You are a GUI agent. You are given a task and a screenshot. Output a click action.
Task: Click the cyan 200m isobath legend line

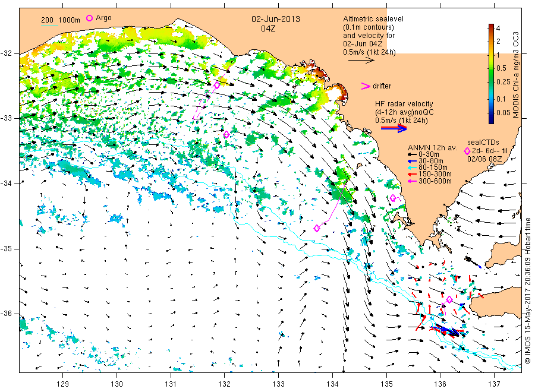tap(49, 26)
